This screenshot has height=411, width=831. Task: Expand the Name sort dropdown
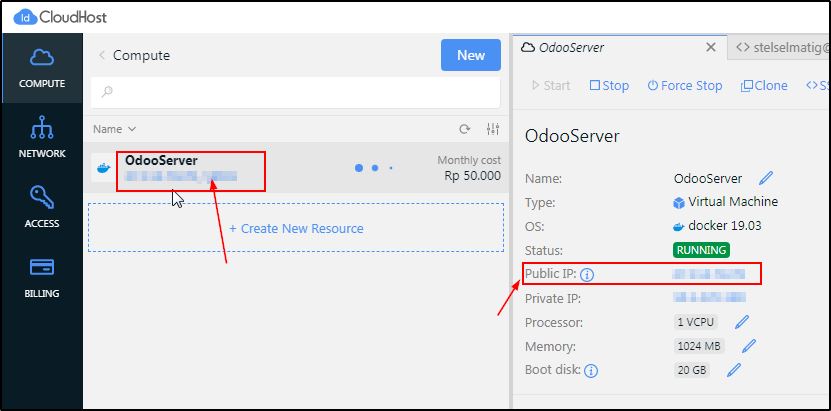pos(114,129)
